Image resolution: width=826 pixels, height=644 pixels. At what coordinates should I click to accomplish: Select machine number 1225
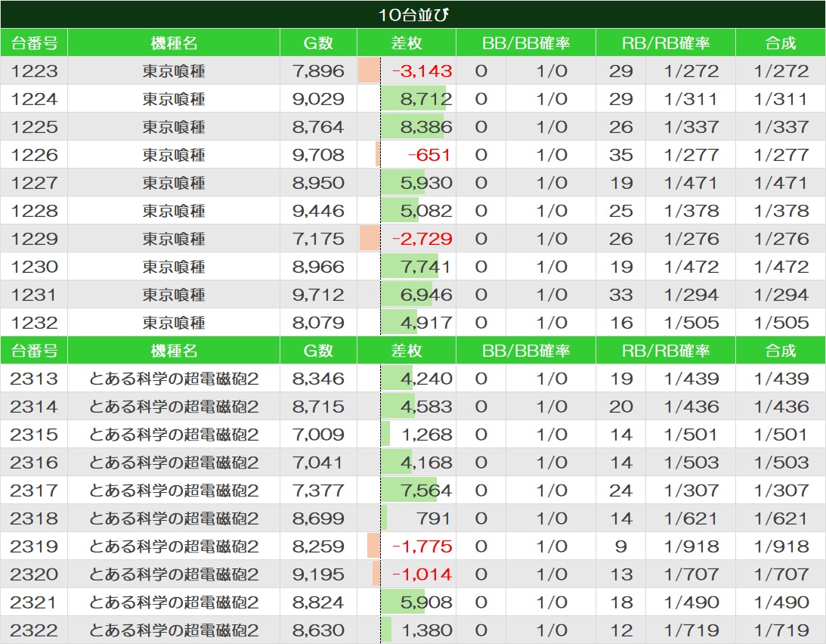tap(34, 126)
